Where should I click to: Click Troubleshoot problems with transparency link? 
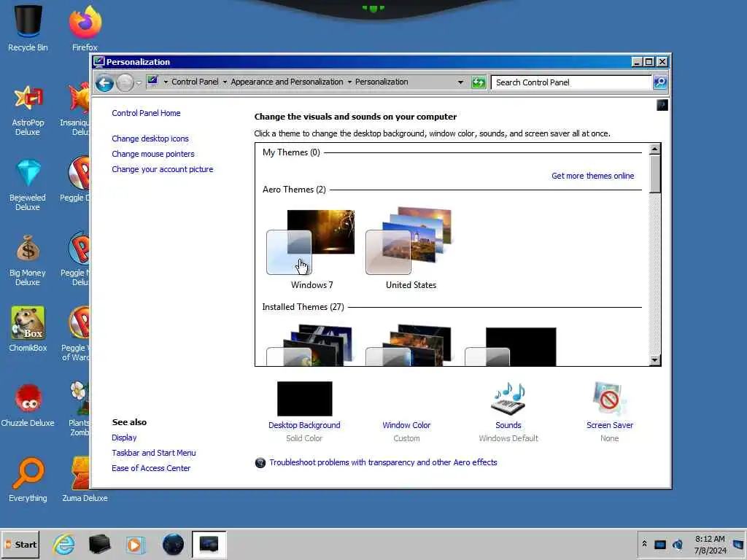[x=383, y=462]
